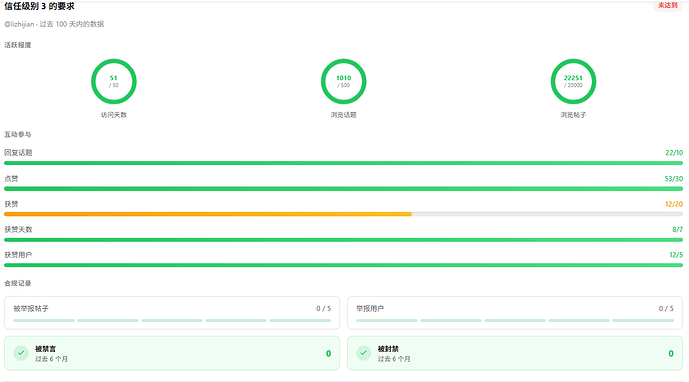Click the 举报用户 segmented bar
Image resolution: width=689 pixels, height=382 pixels.
(x=515, y=320)
